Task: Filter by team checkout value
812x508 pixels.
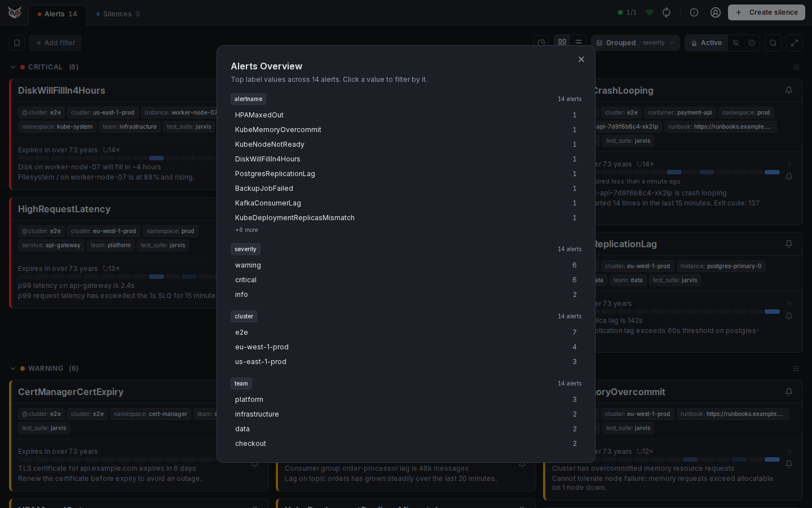Action: [406, 444]
